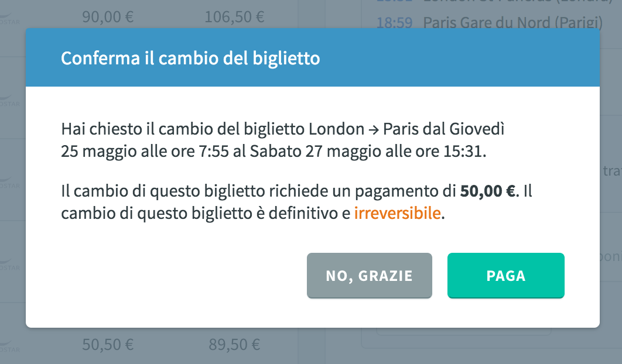Choose the 89,50 € fare below the dialog
Image resolution: width=622 pixels, height=364 pixels.
[234, 344]
